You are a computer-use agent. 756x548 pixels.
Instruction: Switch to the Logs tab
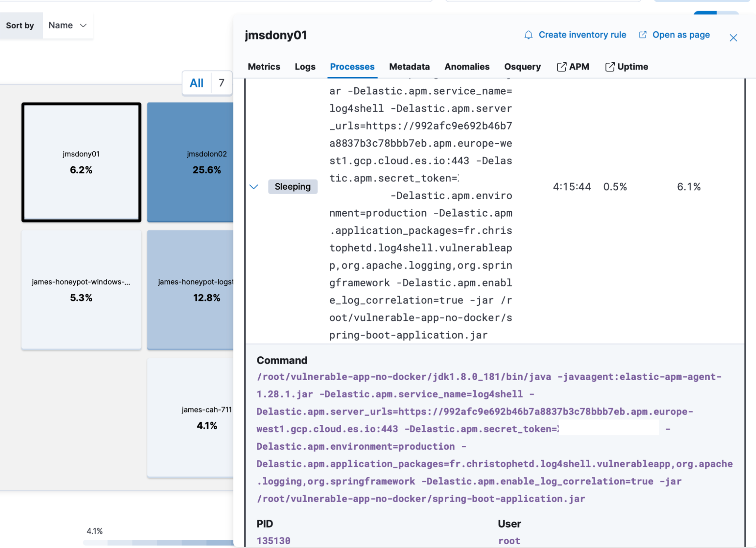pyautogui.click(x=305, y=67)
